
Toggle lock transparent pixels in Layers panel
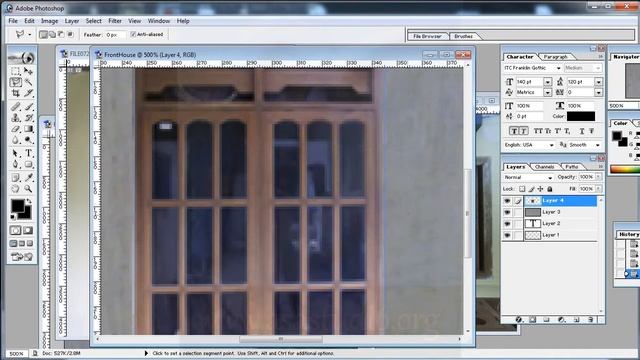tap(522, 189)
